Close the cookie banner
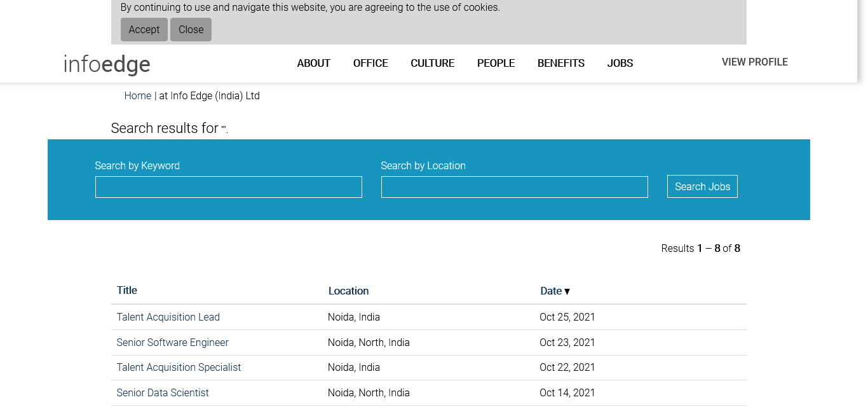 [191, 30]
